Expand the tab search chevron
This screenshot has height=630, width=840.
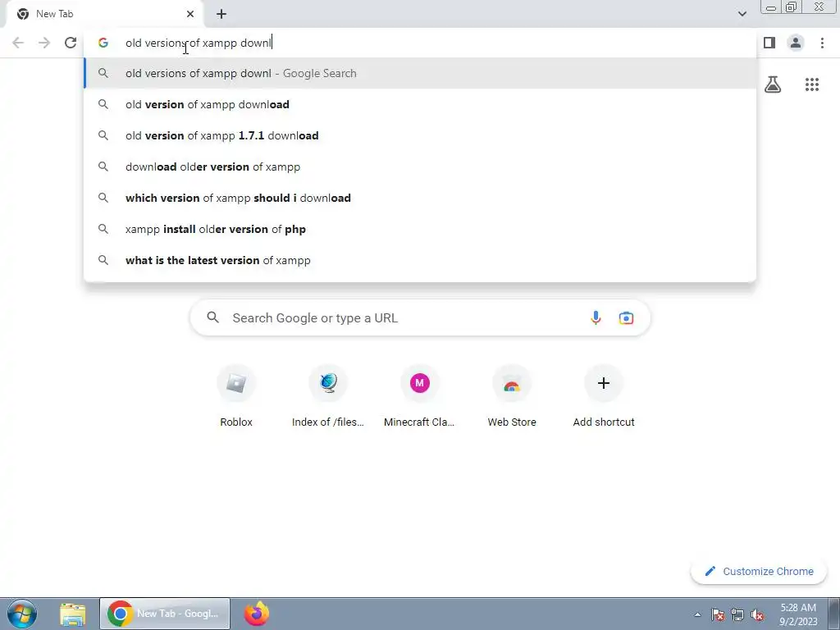pyautogui.click(x=742, y=14)
